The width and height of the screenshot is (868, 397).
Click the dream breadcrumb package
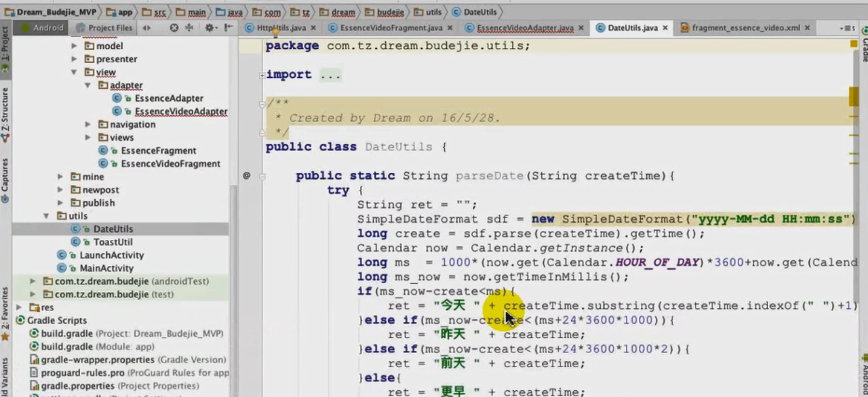click(x=336, y=12)
